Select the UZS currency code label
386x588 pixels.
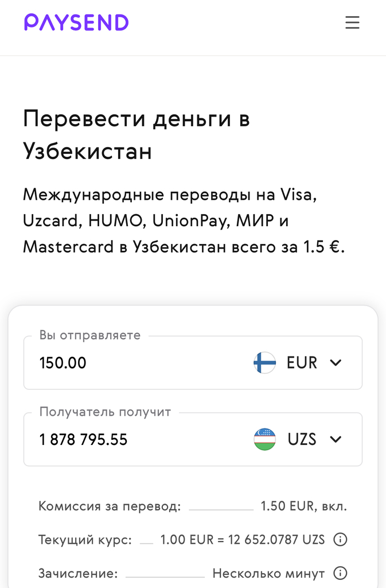(302, 439)
